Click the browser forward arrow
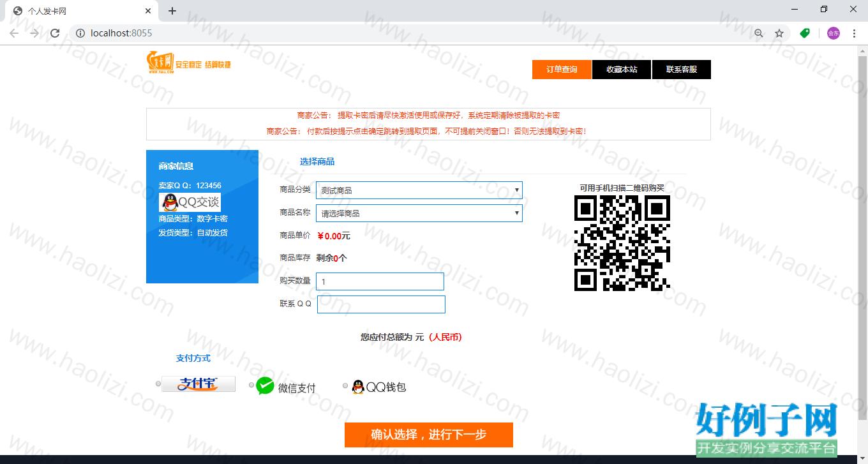The height and width of the screenshot is (464, 868). [x=34, y=33]
